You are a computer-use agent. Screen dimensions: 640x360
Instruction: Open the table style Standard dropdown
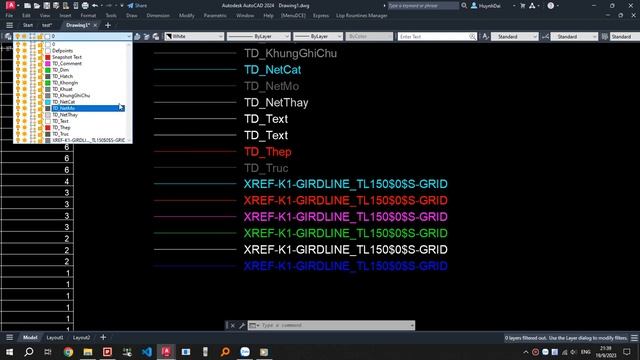(x=625, y=37)
